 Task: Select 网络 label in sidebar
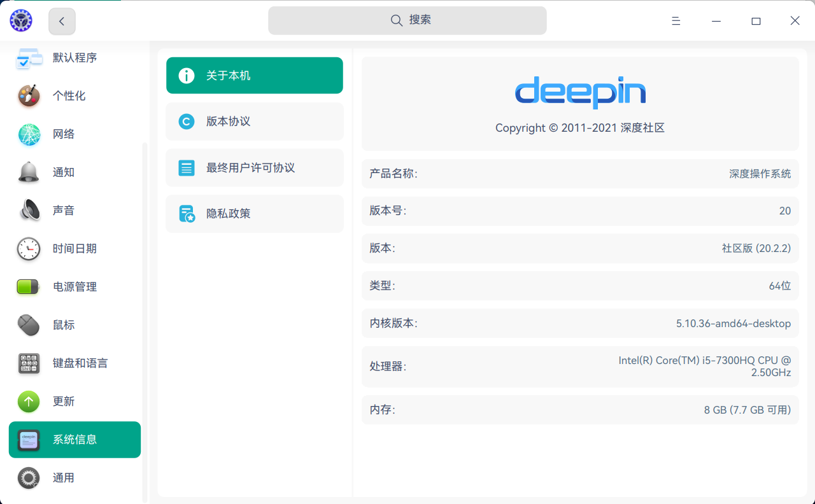pos(64,134)
